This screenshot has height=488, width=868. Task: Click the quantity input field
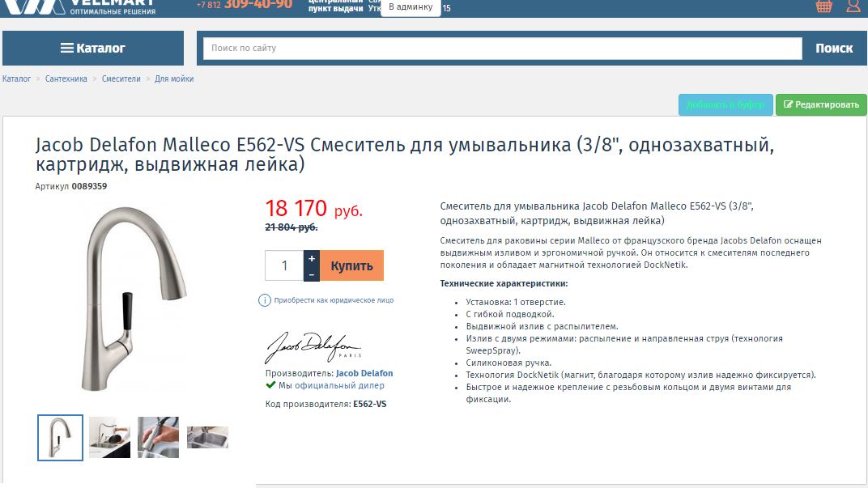click(x=284, y=265)
